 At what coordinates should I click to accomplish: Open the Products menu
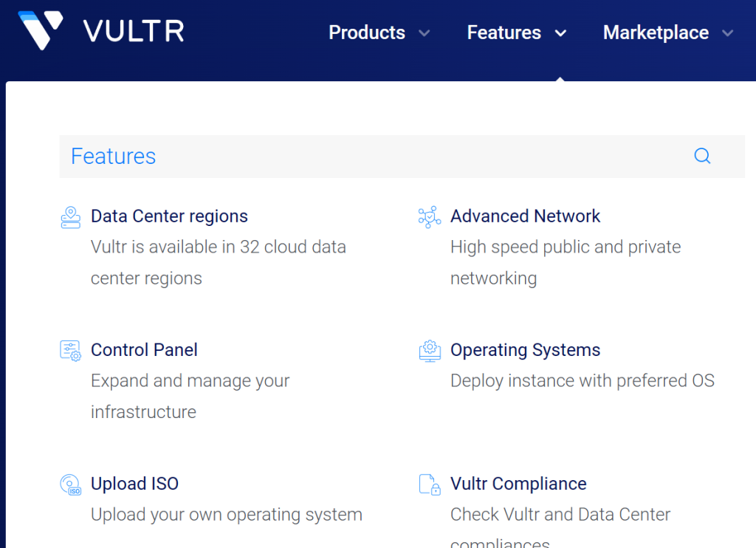pyautogui.click(x=367, y=32)
